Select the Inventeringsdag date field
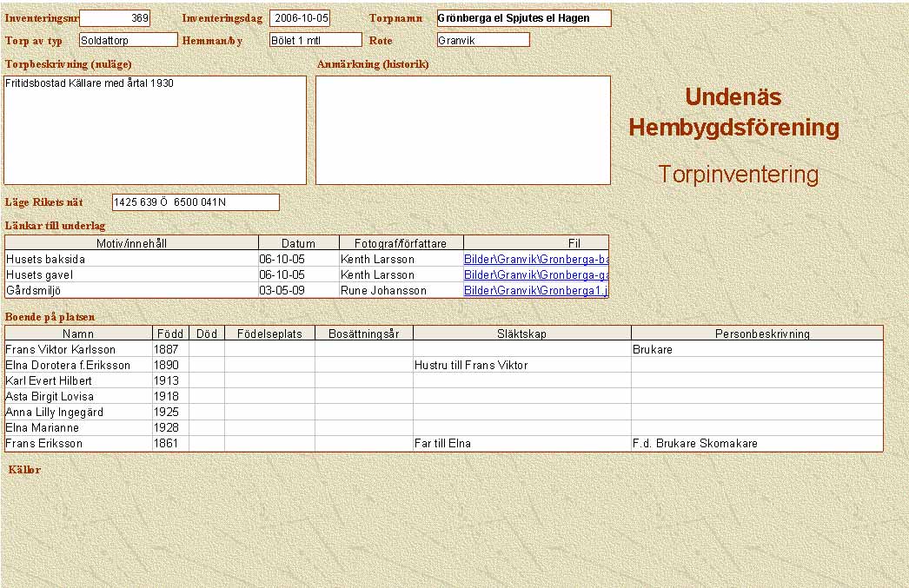 [x=300, y=18]
